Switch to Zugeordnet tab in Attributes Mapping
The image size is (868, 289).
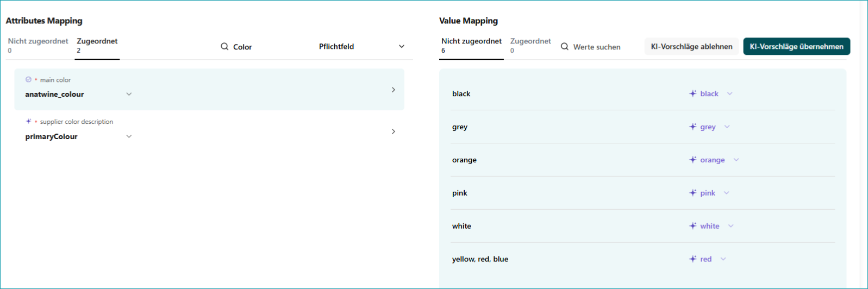(97, 46)
